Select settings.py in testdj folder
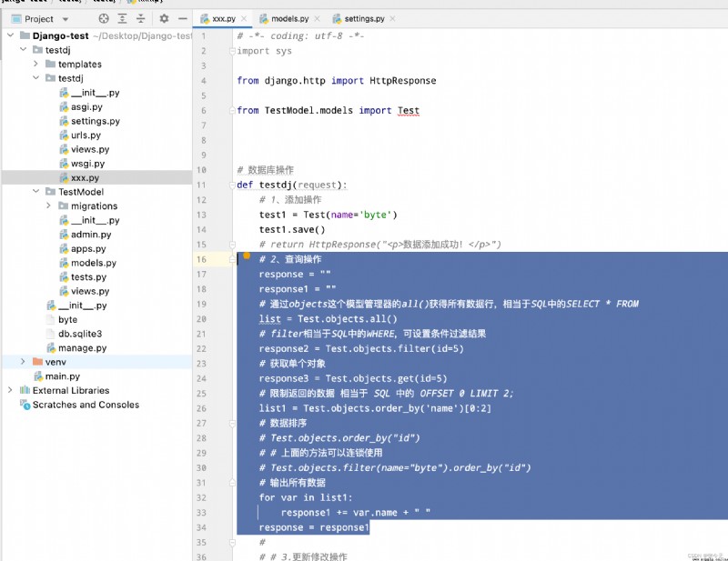This screenshot has height=561, width=728. [96, 121]
